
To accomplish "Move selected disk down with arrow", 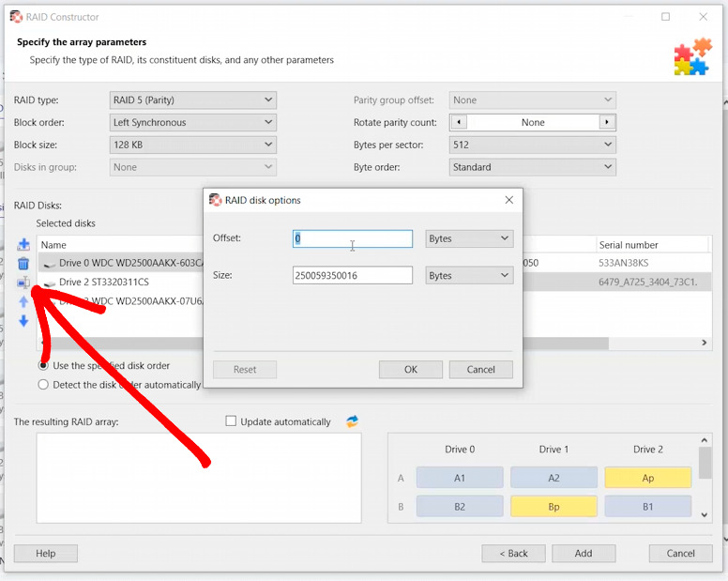I will pos(23,321).
